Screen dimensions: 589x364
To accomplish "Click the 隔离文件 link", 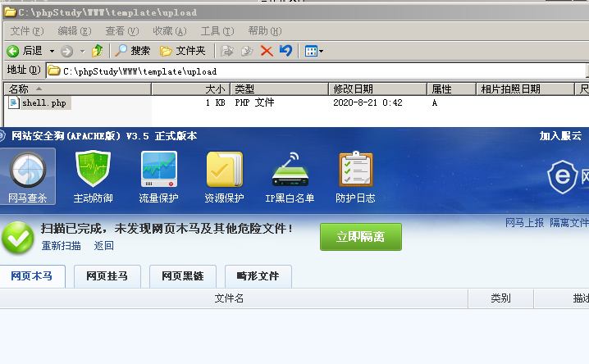I will tap(569, 222).
